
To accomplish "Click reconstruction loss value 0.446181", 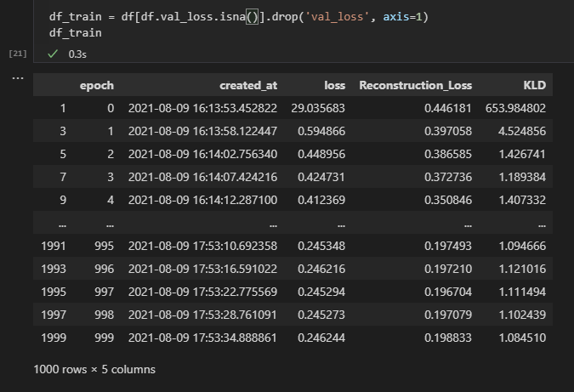I will [448, 108].
